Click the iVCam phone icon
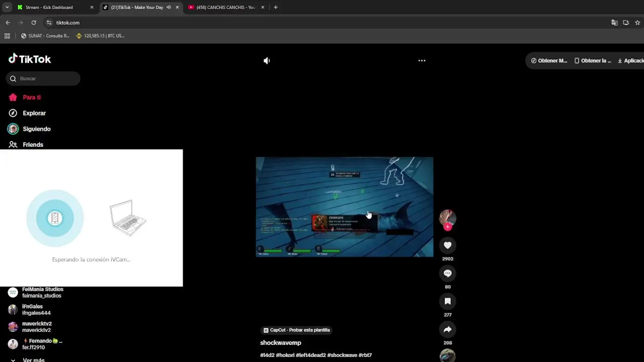 click(55, 218)
